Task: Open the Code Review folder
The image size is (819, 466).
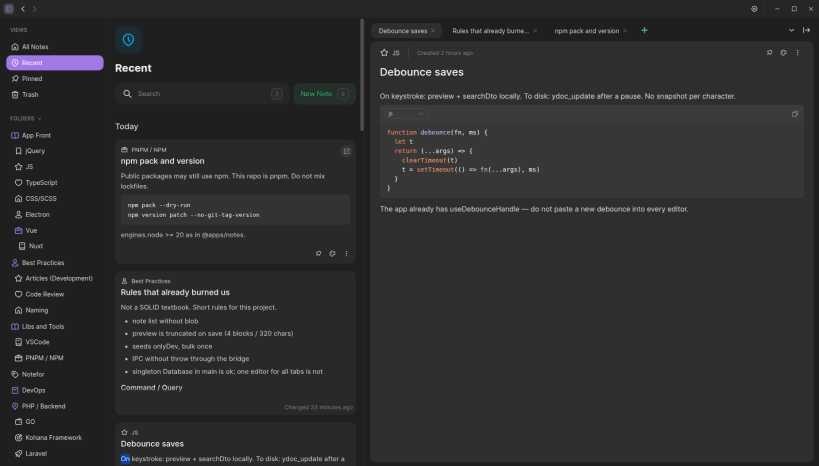Action: tap(56, 294)
